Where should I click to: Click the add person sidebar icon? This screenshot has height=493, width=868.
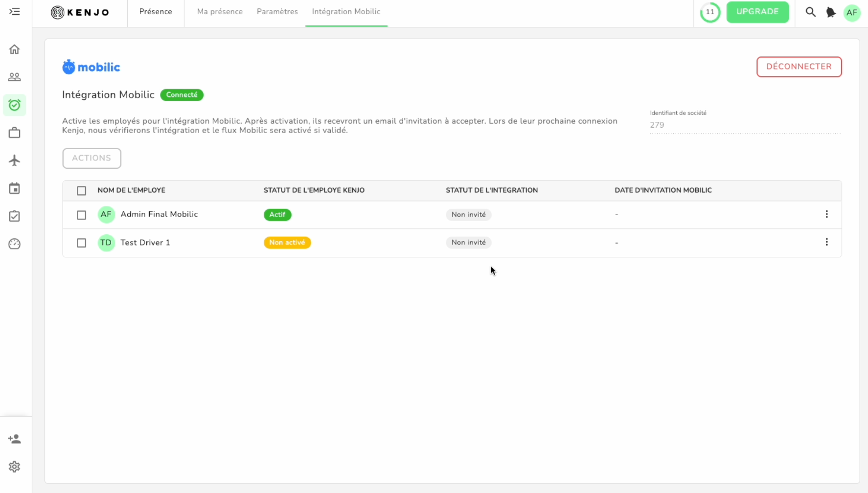click(15, 439)
